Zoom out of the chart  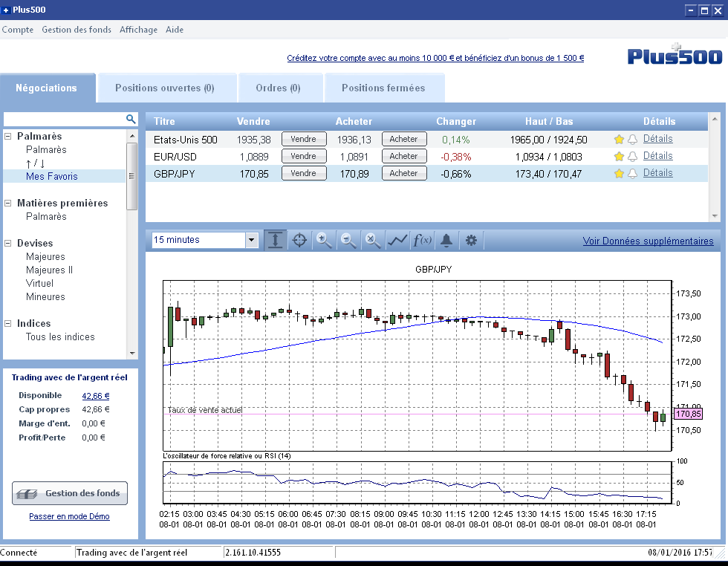coord(348,240)
